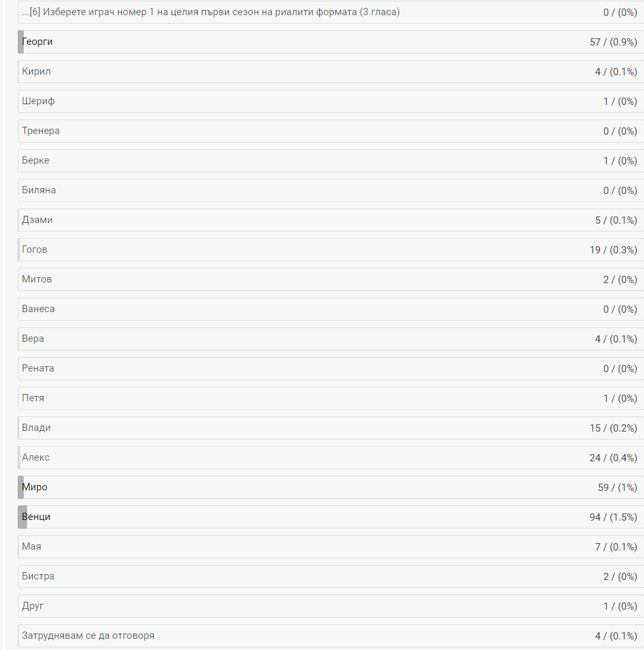644x650 pixels.
Task: Select the Георги poll result row
Action: tap(331, 42)
